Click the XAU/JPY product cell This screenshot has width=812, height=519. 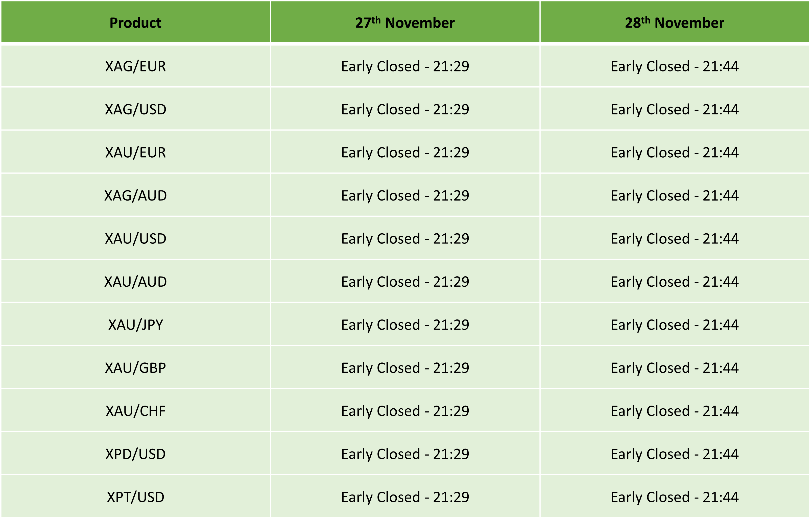click(x=135, y=325)
